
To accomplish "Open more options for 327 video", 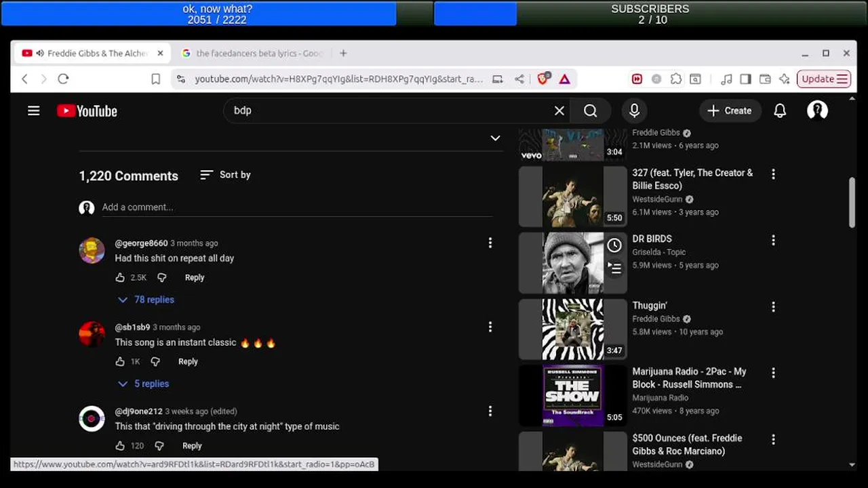I will [773, 174].
